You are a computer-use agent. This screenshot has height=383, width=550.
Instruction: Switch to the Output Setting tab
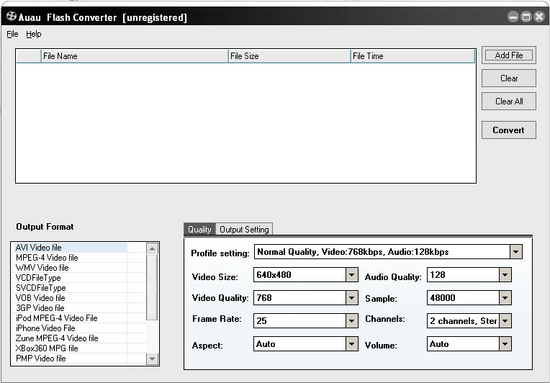(x=244, y=229)
